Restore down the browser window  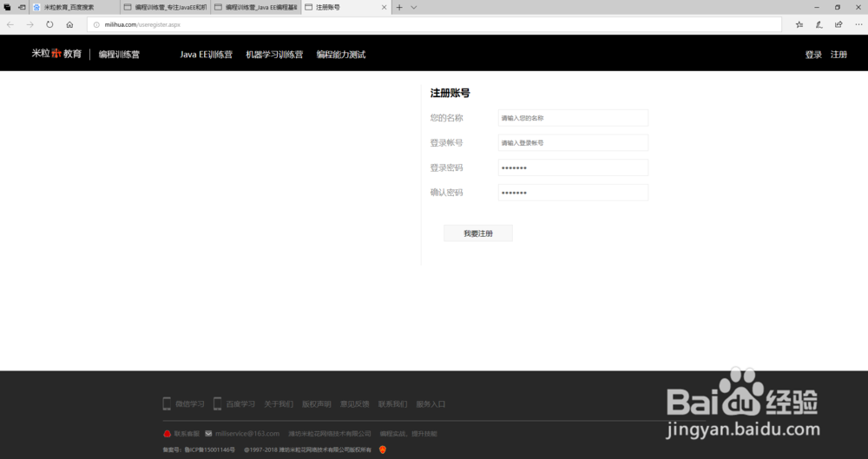point(838,7)
